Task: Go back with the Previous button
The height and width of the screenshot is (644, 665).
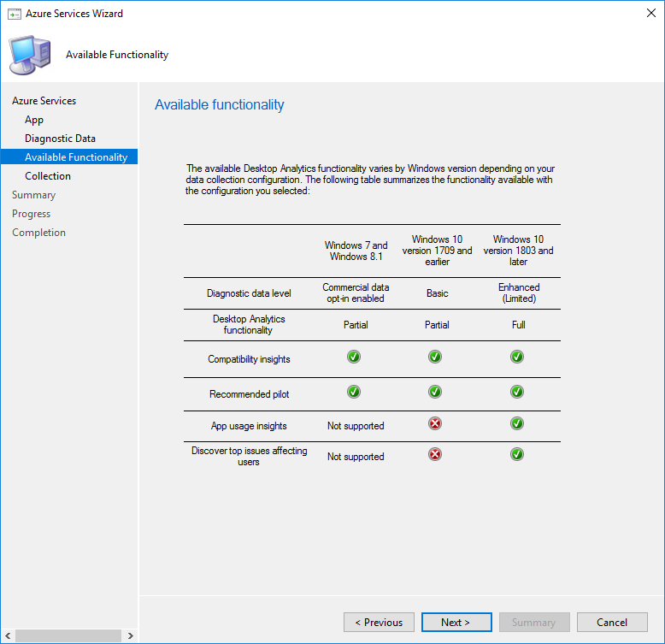Action: [379, 622]
